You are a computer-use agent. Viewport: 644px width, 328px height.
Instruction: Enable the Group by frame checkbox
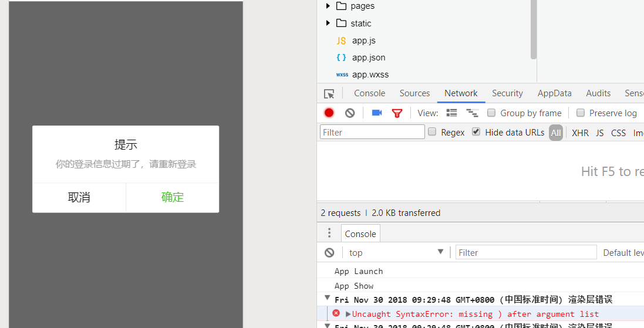click(x=491, y=113)
